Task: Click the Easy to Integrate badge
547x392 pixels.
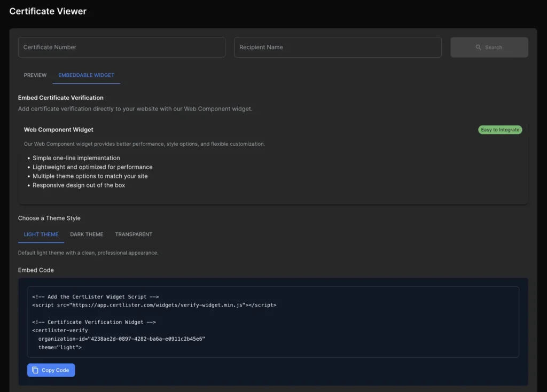Action: coord(500,130)
